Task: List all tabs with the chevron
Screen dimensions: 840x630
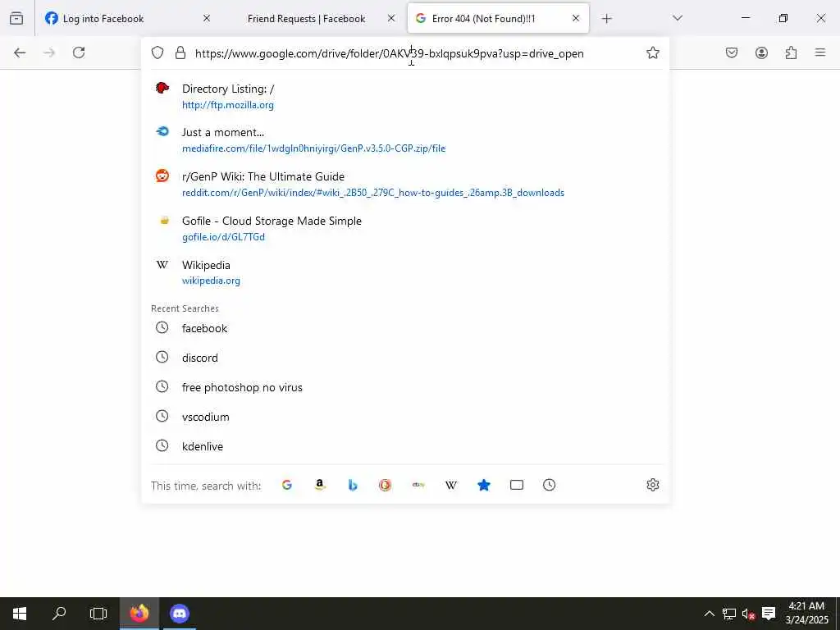Action: [678, 18]
